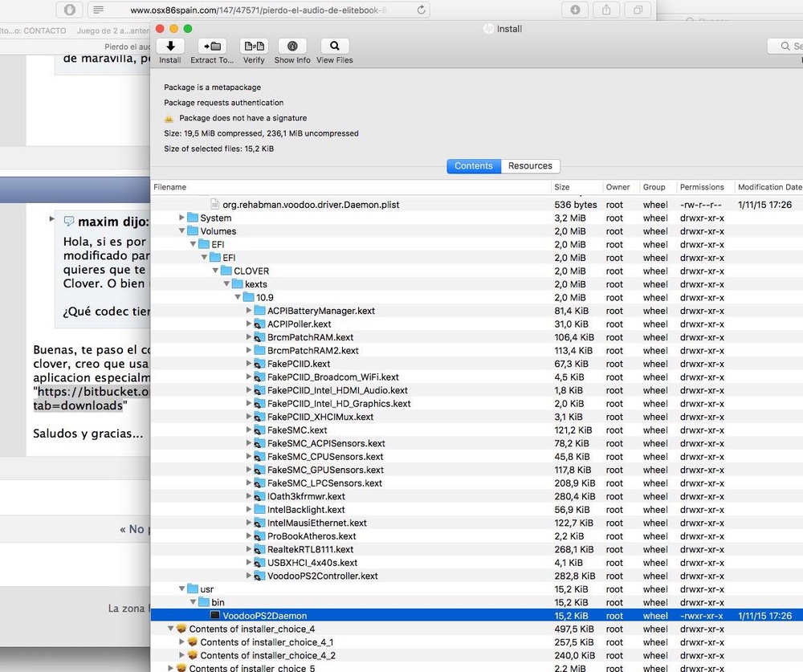Reload the Safari page

click(x=421, y=10)
